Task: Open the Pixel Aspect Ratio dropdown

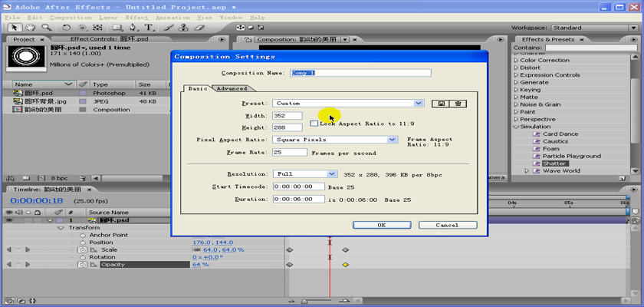Action: tap(393, 140)
